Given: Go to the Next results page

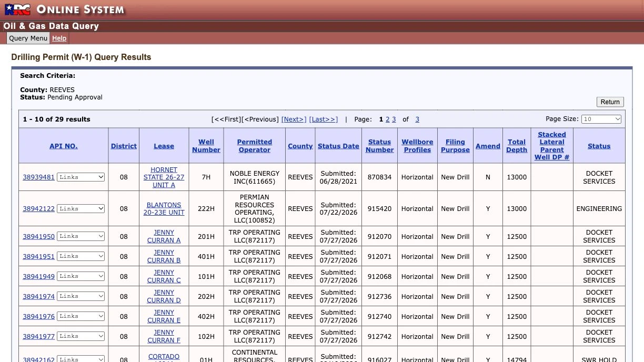Looking at the screenshot, I should coord(294,119).
